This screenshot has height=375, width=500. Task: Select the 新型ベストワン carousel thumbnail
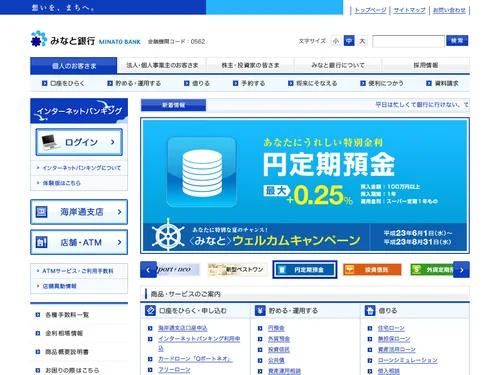point(237,269)
